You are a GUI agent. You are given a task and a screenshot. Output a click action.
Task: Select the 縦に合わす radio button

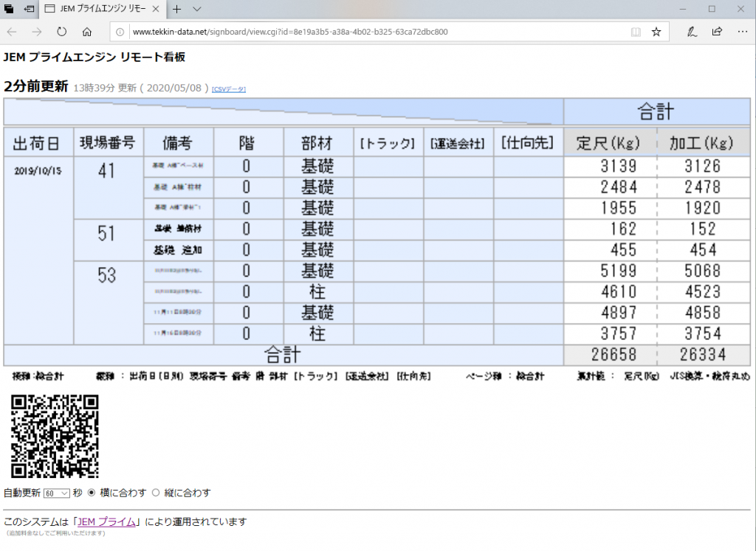pyautogui.click(x=155, y=493)
